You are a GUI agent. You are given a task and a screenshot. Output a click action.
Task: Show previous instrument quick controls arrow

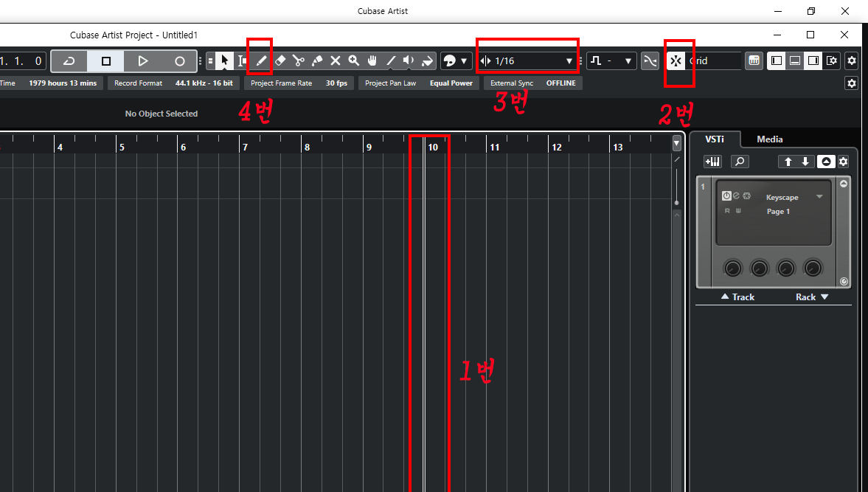coord(788,162)
